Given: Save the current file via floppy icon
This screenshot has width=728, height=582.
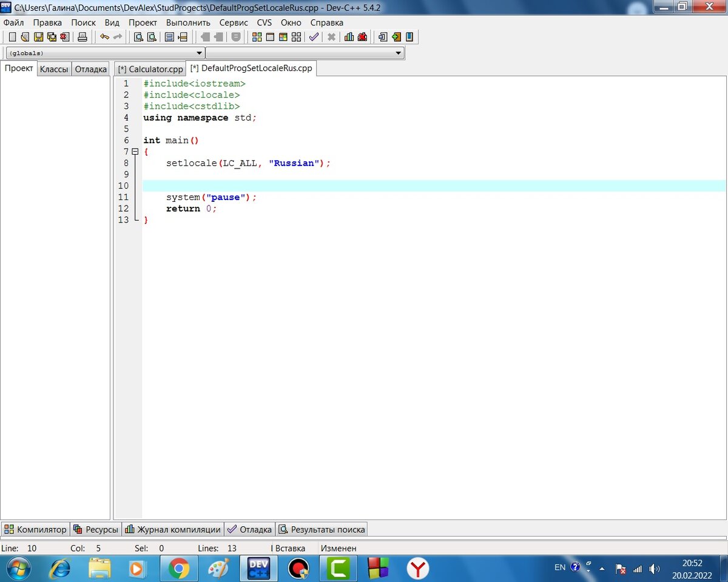Looking at the screenshot, I should [x=39, y=37].
